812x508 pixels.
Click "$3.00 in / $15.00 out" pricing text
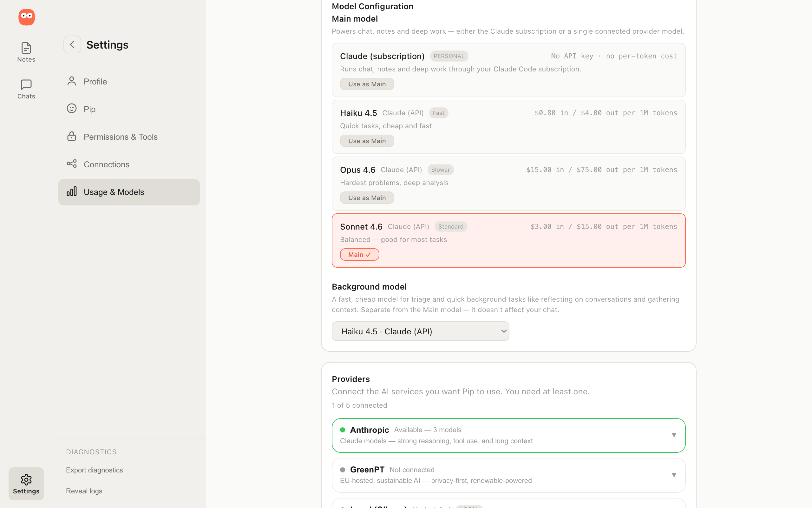click(604, 226)
